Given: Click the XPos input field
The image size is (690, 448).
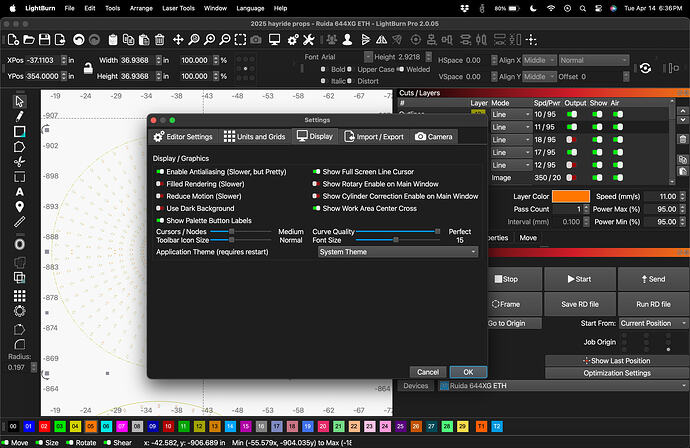Looking at the screenshot, I should 42,60.
